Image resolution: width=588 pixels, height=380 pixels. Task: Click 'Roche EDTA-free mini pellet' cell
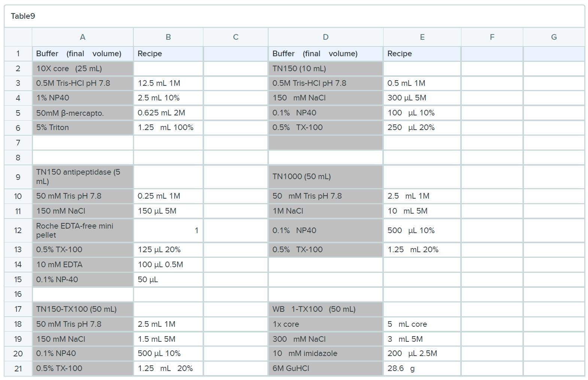tap(82, 230)
